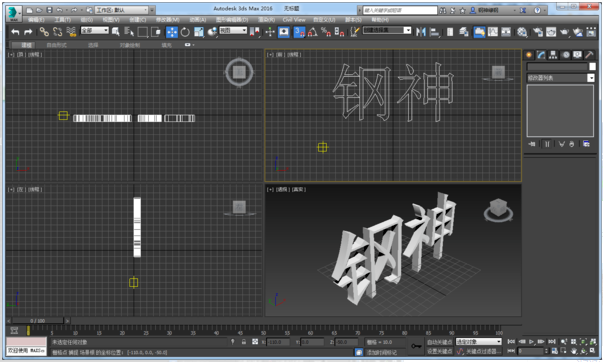Toggle Angle Snap
The width and height of the screenshot is (603, 362).
tap(313, 32)
